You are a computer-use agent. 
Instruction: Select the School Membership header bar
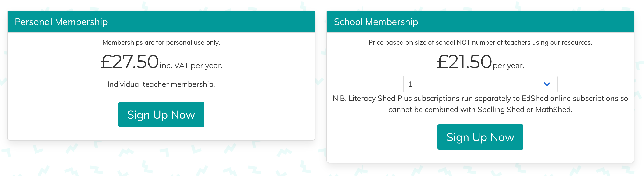[x=480, y=22]
